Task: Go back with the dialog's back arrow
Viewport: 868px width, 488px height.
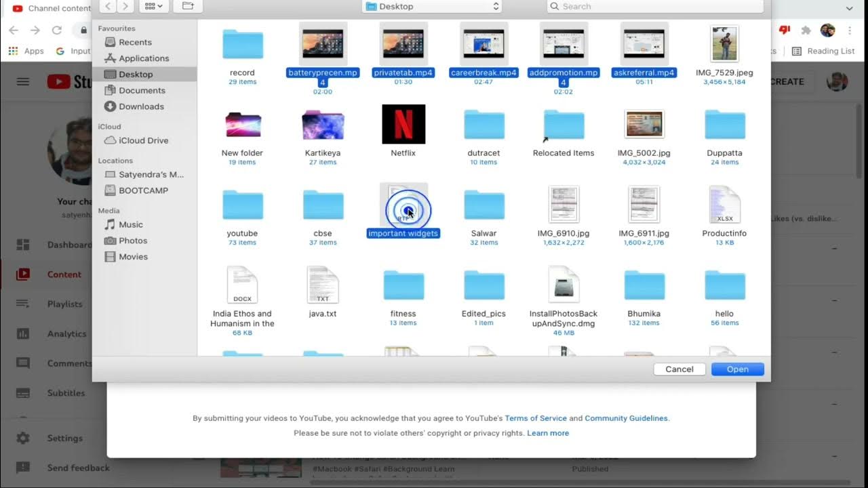Action: (108, 6)
